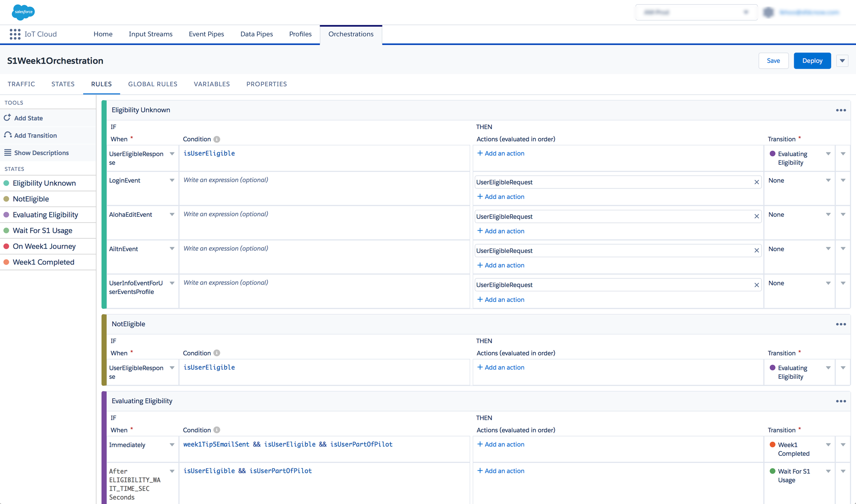856x504 pixels.
Task: Select Eligibility Unknown state in sidebar
Action: pos(48,183)
